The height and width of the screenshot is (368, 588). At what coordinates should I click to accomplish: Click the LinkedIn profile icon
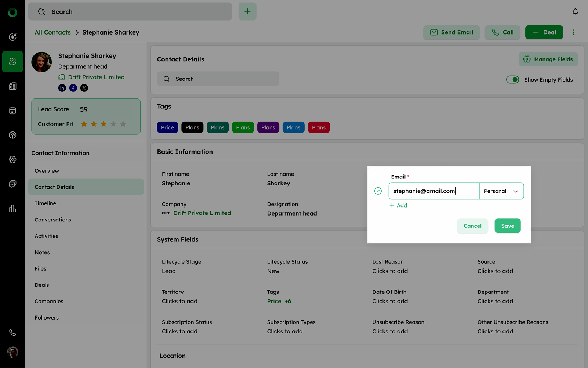pyautogui.click(x=62, y=88)
